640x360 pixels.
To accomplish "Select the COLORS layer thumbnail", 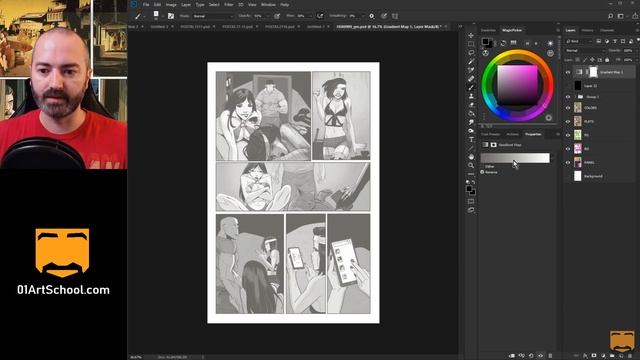I will 578,108.
